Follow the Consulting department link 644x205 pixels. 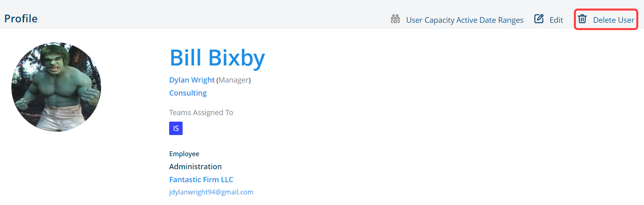(x=188, y=93)
